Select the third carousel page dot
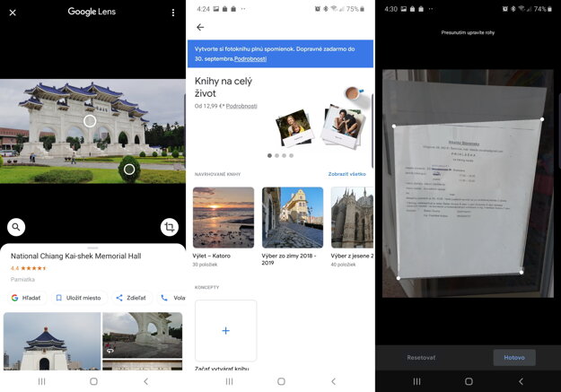Viewport: 561px width, 392px height. tap(284, 155)
